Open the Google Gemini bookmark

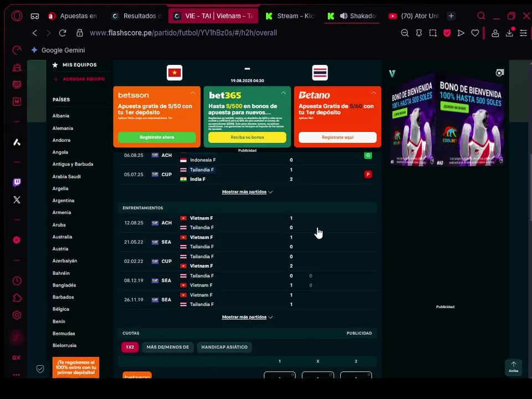click(x=58, y=50)
